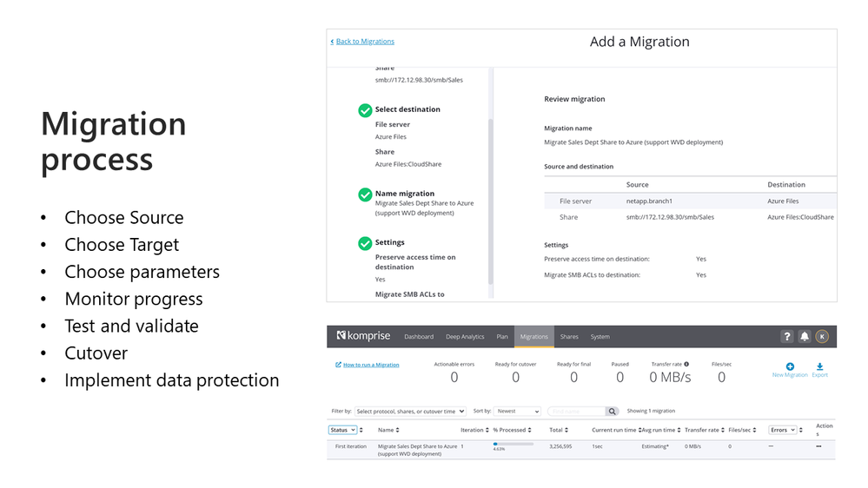This screenshot has height=488, width=868.
Task: Open the notifications bell icon
Action: tap(805, 336)
